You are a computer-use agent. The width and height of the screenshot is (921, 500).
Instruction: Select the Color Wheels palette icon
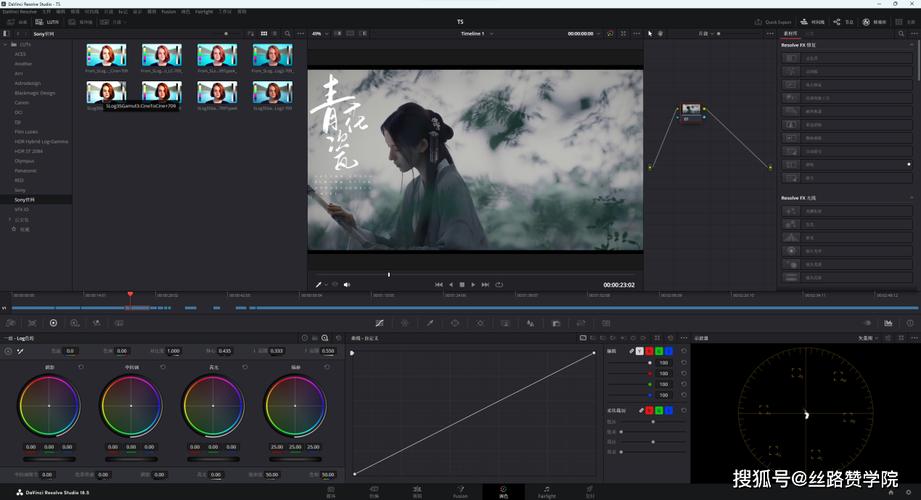53,323
